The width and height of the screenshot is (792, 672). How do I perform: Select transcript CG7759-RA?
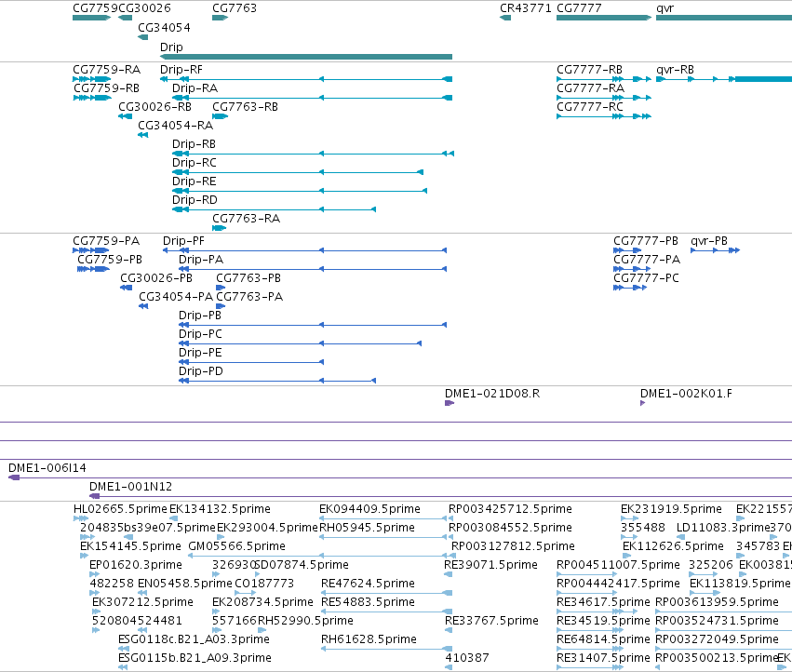click(x=107, y=69)
